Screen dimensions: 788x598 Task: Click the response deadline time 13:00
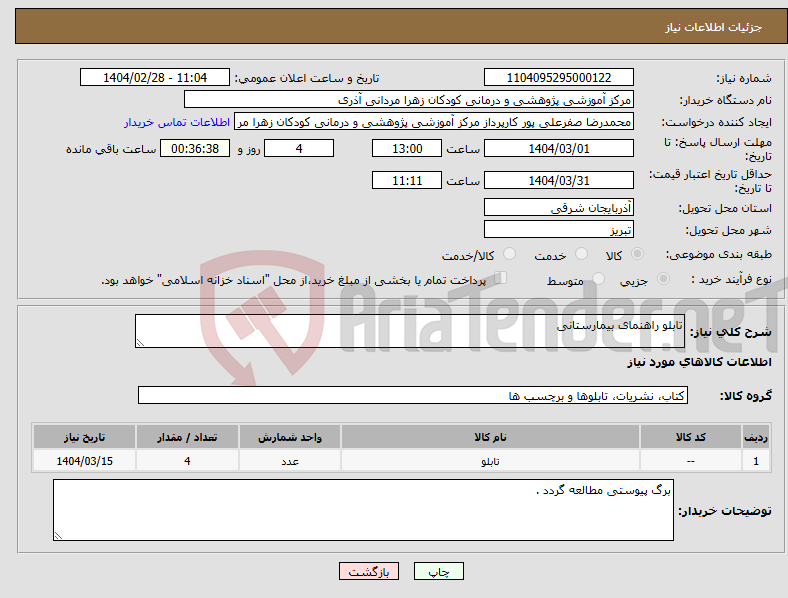407,148
